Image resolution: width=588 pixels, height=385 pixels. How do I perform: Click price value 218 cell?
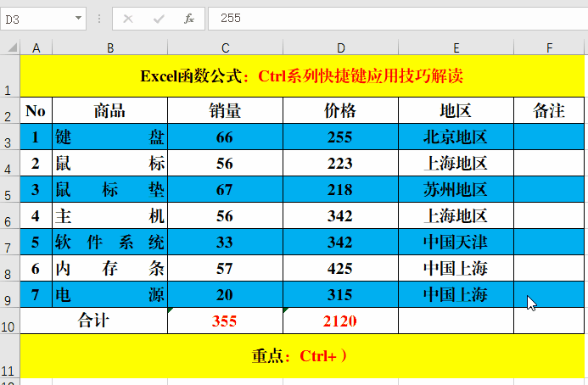(340, 189)
